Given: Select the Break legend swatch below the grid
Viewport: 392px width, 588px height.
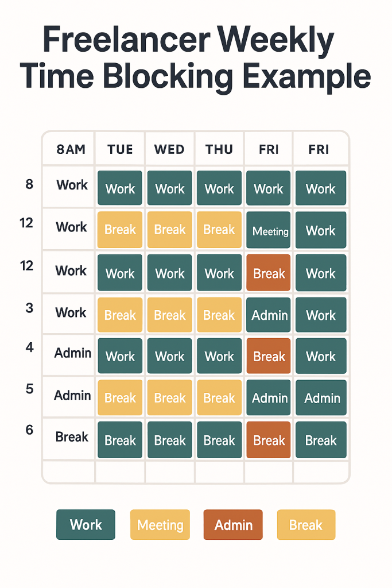Looking at the screenshot, I should (306, 525).
